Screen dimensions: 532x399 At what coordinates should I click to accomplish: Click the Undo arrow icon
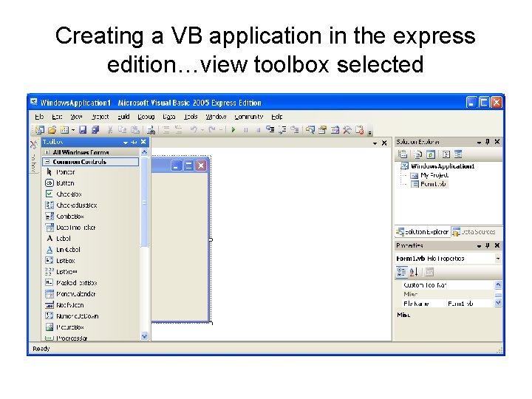194,129
